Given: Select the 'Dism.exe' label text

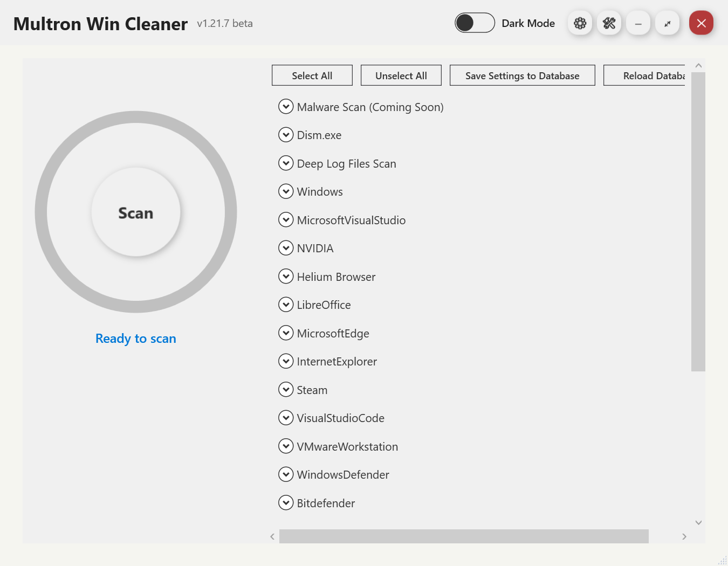Looking at the screenshot, I should click(319, 135).
